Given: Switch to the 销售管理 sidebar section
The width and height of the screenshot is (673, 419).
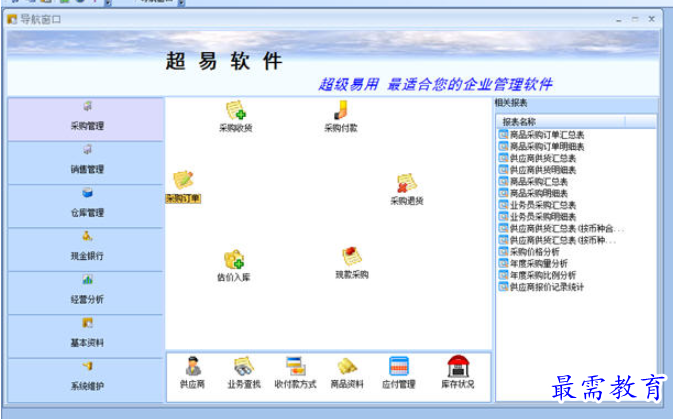Looking at the screenshot, I should pos(86,163).
